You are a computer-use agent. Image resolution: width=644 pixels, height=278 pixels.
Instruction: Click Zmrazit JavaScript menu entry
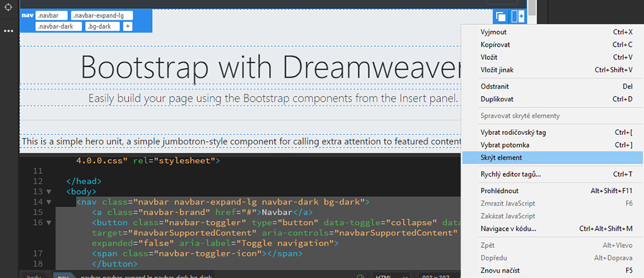pyautogui.click(x=553, y=204)
